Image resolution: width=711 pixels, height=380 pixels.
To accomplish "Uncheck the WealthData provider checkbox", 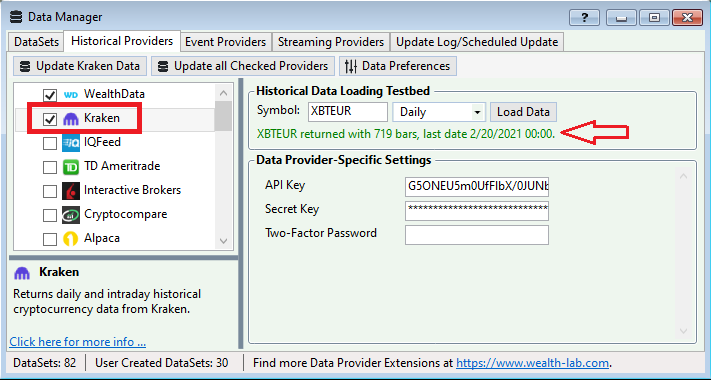I will tap(50, 95).
